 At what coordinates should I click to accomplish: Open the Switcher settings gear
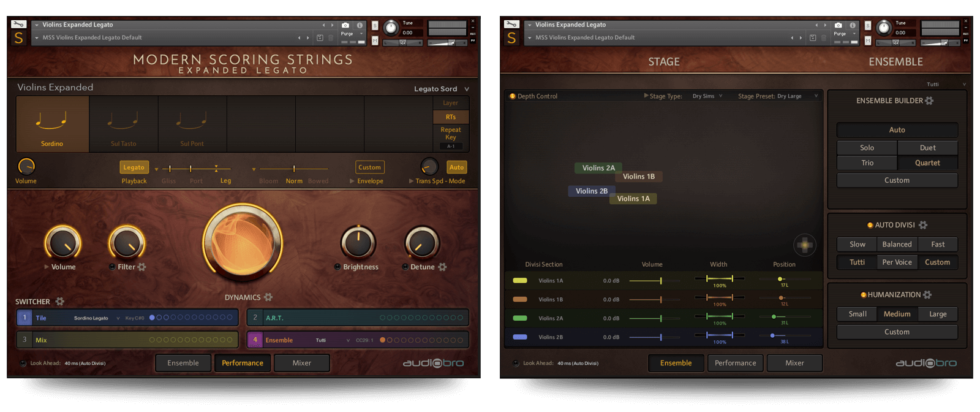[x=60, y=302]
